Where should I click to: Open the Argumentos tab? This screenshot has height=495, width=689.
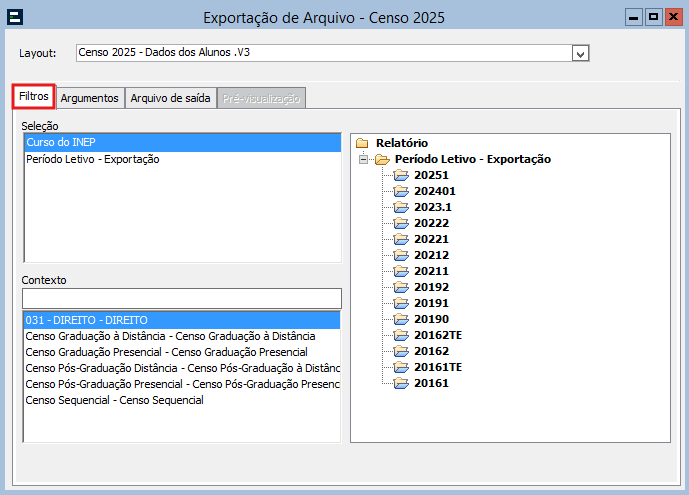click(x=90, y=98)
